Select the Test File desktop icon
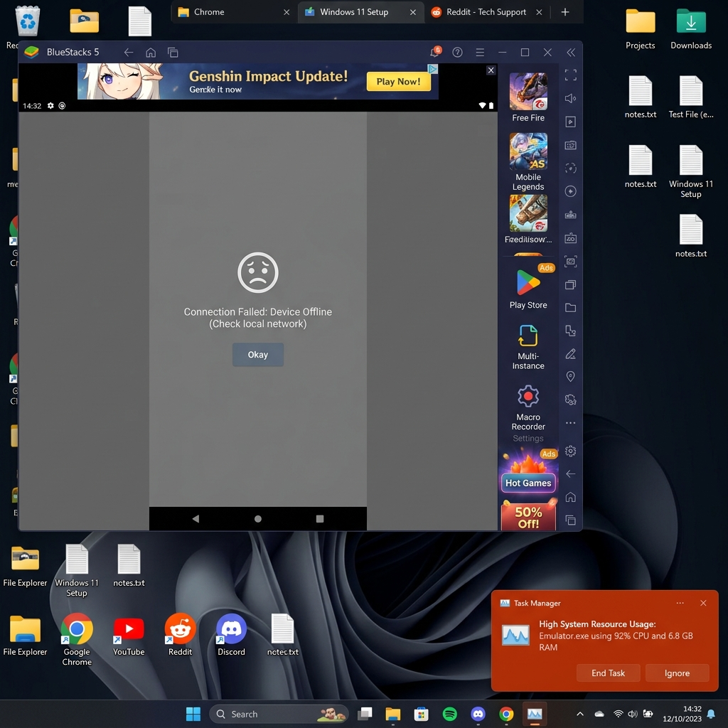The width and height of the screenshot is (728, 728). click(690, 97)
